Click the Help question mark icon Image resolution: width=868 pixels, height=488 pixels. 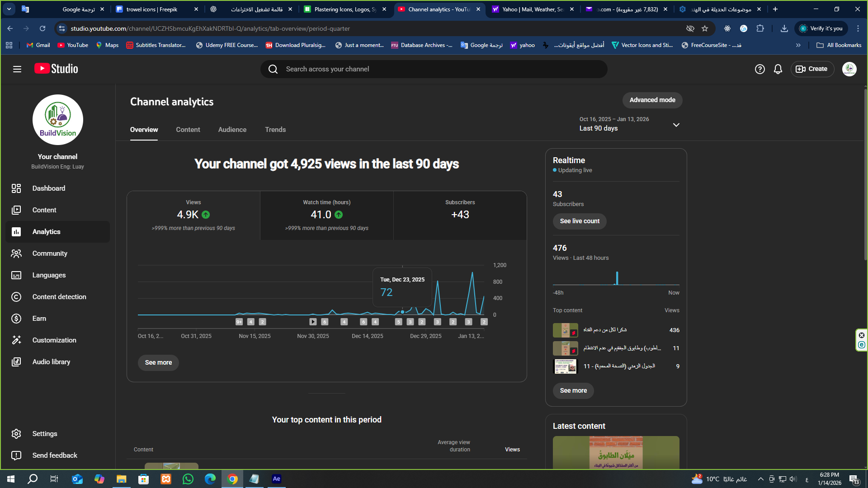point(759,69)
